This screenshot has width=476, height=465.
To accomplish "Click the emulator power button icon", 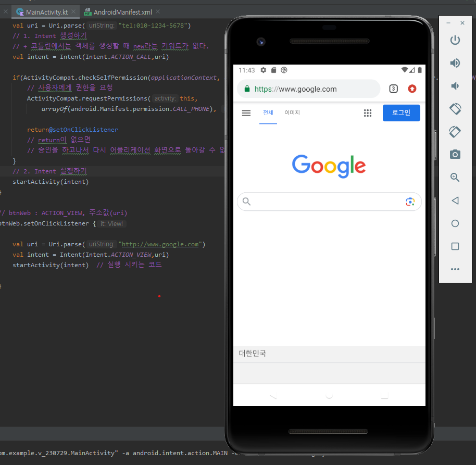I will click(x=455, y=40).
